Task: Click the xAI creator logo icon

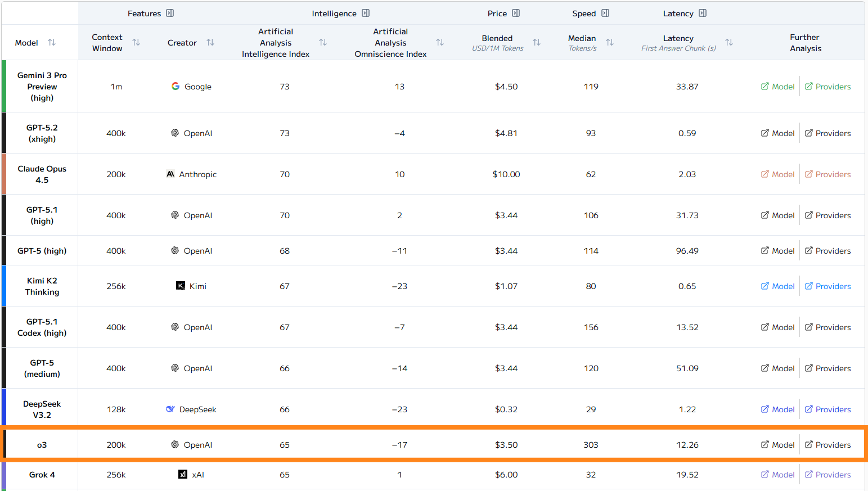Action: (x=183, y=474)
